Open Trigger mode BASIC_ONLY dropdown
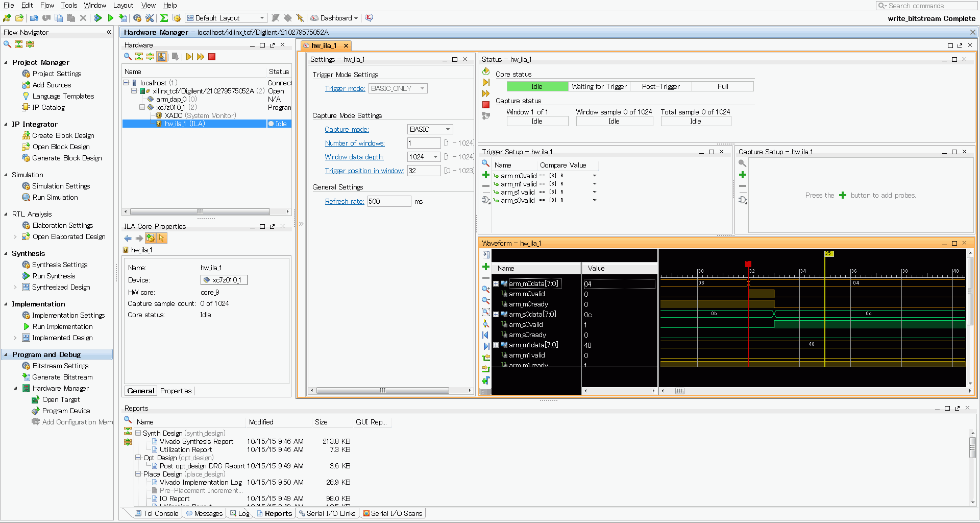The width and height of the screenshot is (980, 523). coord(398,88)
